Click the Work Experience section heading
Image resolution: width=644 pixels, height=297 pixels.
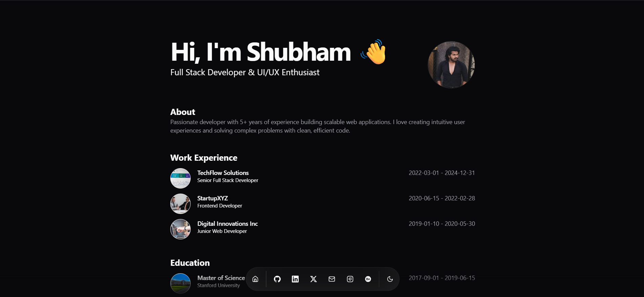(x=203, y=158)
